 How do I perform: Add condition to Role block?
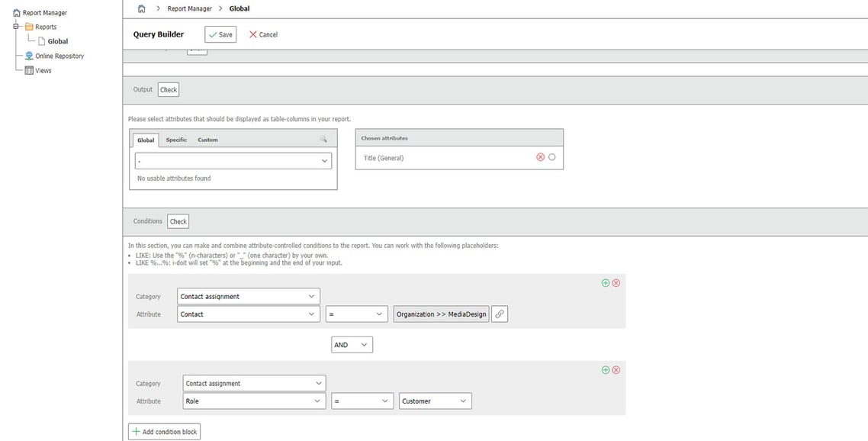tap(605, 370)
